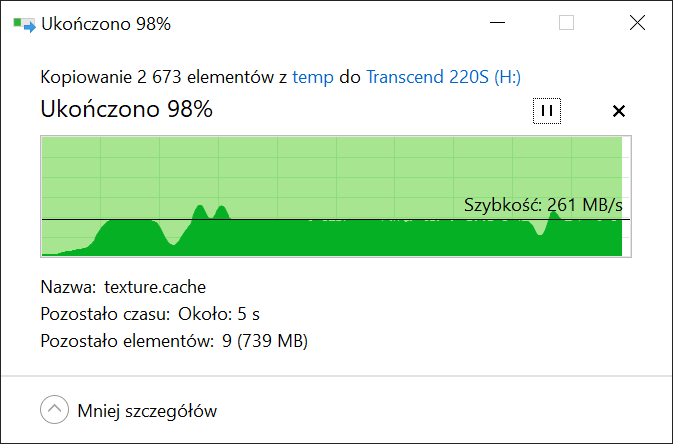This screenshot has height=444, width=673.
Task: Click the large Ukończono 98% heading
Action: click(x=127, y=109)
